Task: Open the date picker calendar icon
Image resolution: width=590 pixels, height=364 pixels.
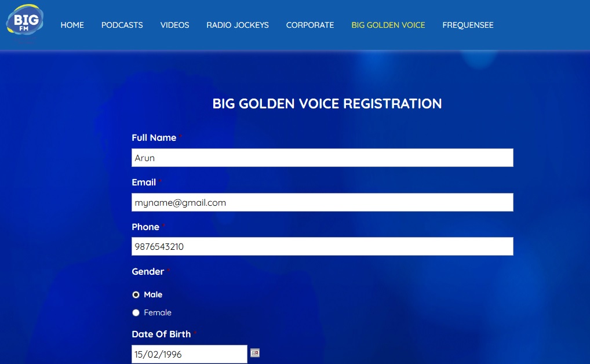Action: pyautogui.click(x=255, y=352)
